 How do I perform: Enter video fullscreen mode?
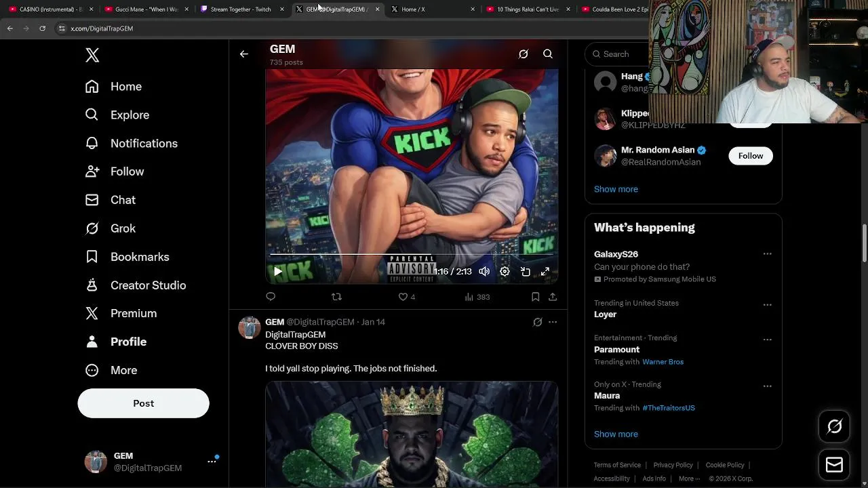(x=545, y=271)
